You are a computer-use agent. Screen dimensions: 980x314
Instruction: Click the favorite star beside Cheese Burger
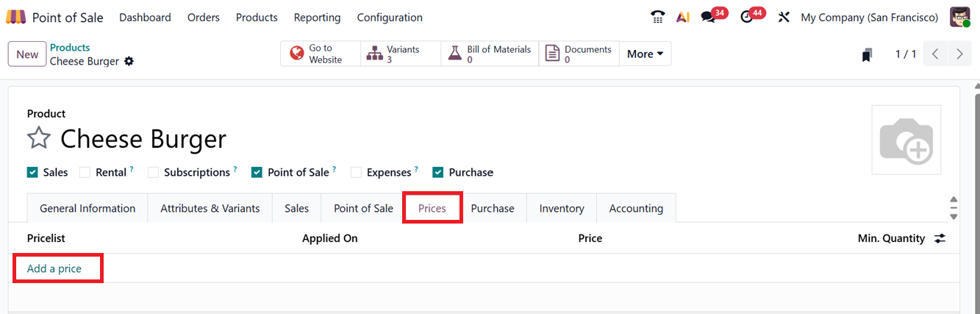point(38,138)
